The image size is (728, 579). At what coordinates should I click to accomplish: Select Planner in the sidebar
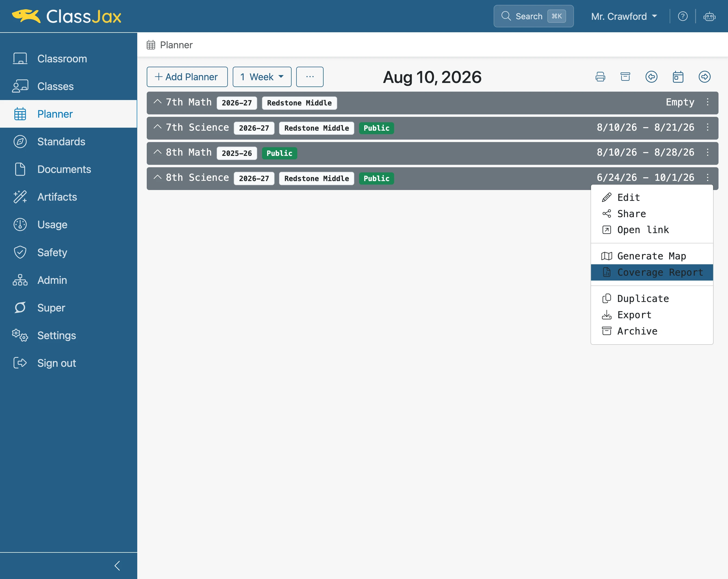pos(69,114)
